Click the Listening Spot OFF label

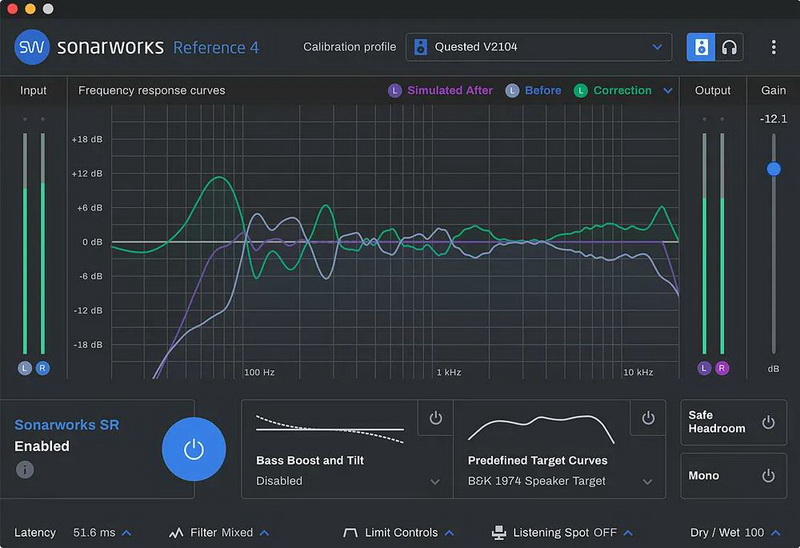[x=565, y=533]
